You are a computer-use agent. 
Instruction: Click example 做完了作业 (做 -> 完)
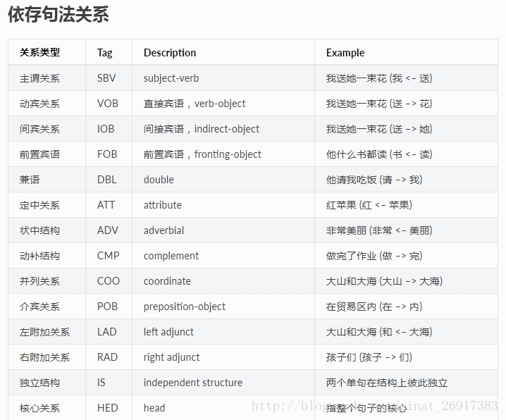click(374, 256)
